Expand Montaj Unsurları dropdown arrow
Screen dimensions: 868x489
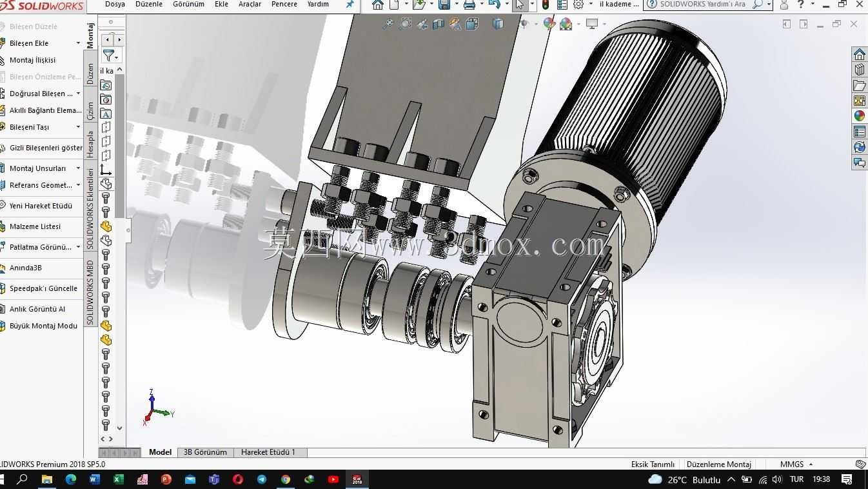pyautogui.click(x=78, y=168)
